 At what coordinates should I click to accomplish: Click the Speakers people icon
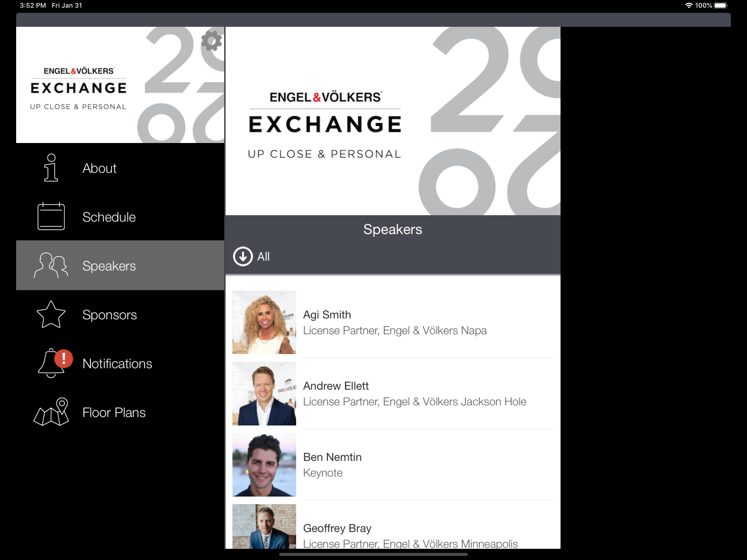[51, 266]
